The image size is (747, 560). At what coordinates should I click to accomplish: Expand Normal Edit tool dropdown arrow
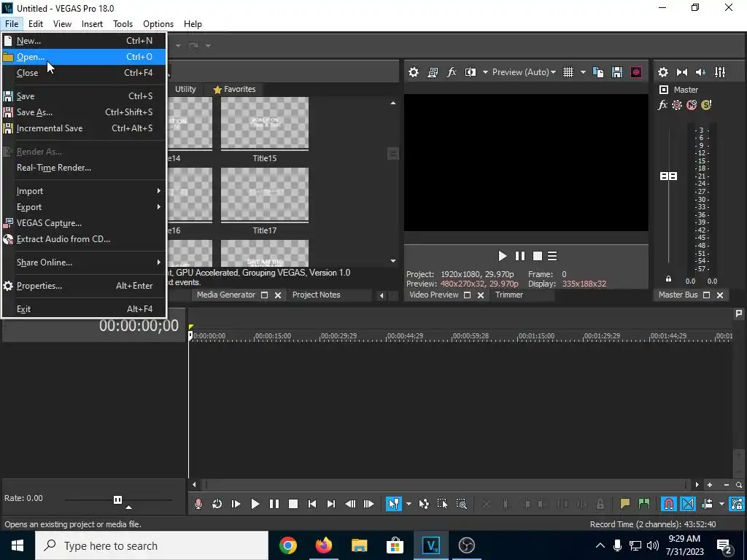(x=409, y=504)
